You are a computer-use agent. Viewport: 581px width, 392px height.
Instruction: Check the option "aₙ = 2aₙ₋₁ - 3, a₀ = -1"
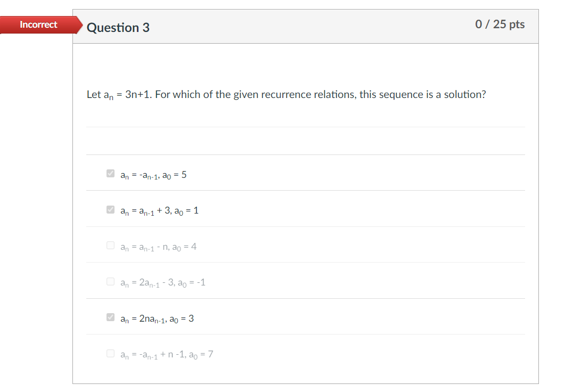[110, 282]
